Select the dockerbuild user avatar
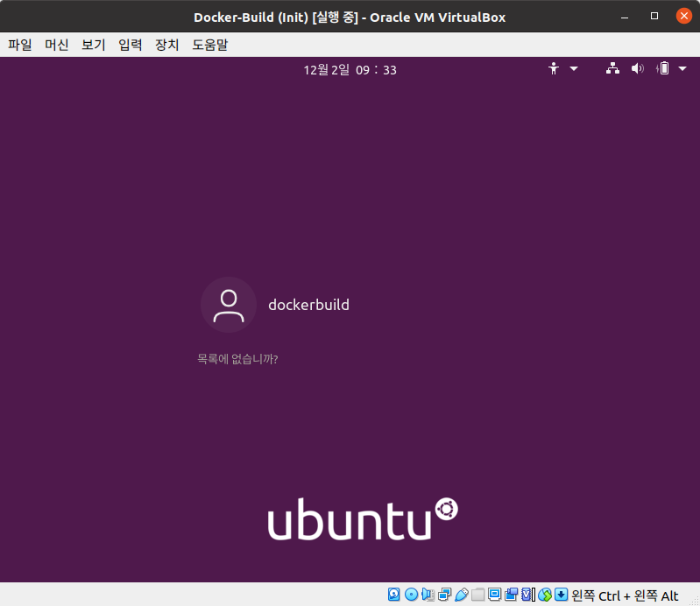Screen dimensions: 700x606 coord(229,305)
